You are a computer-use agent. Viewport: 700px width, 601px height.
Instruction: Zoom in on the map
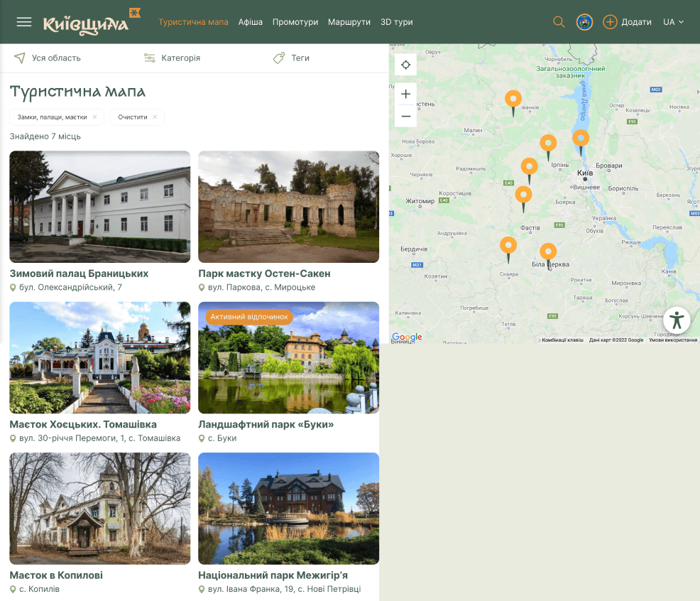click(405, 94)
